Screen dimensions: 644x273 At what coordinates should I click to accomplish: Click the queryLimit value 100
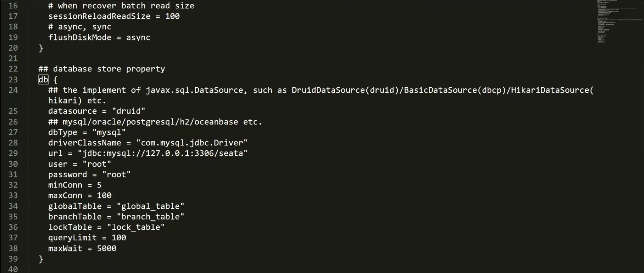119,237
